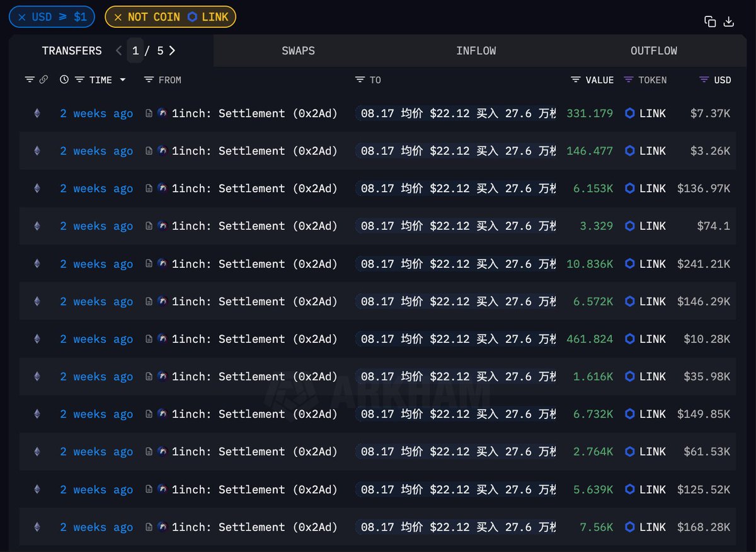
Task: Open the TO column filter
Action: [x=360, y=79]
